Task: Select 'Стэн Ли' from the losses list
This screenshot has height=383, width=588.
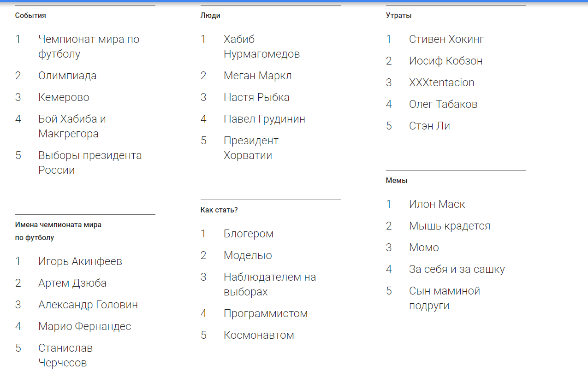Action: 429,126
